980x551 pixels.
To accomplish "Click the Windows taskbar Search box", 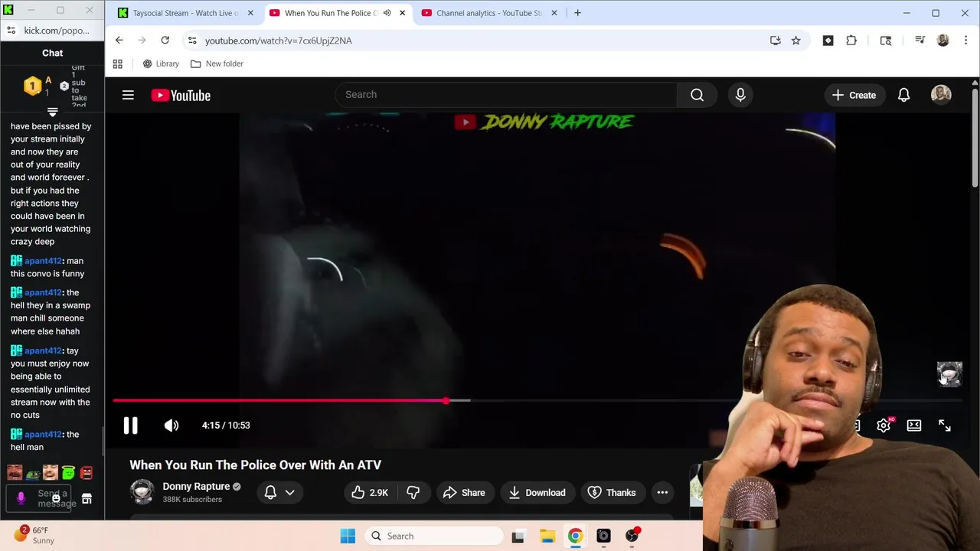I will point(433,536).
